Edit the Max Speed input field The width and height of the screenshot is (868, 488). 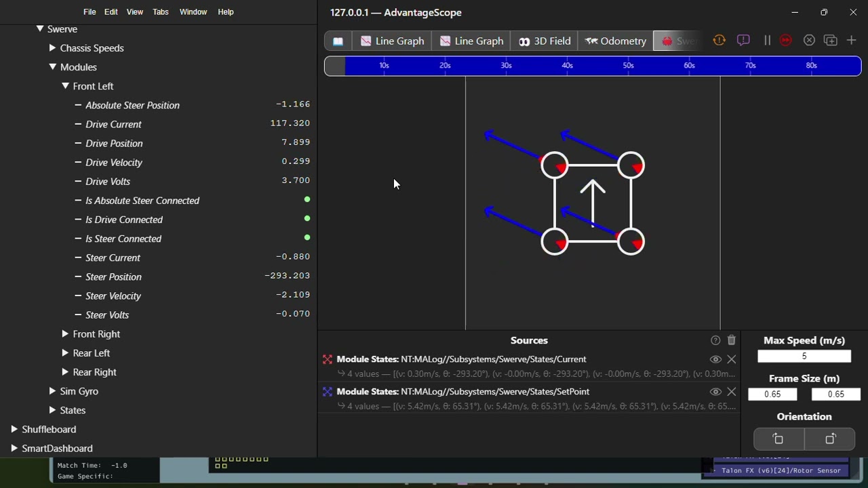point(804,357)
